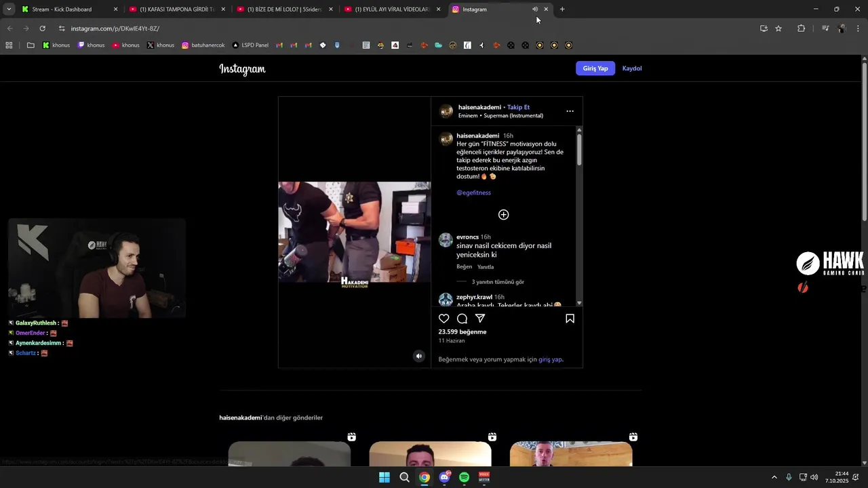
Task: Install app icon in address bar
Action: pyautogui.click(x=764, y=28)
